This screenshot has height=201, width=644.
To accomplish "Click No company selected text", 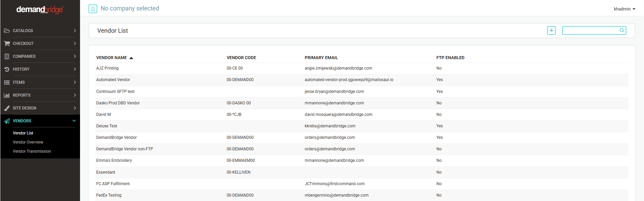I will tap(130, 8).
